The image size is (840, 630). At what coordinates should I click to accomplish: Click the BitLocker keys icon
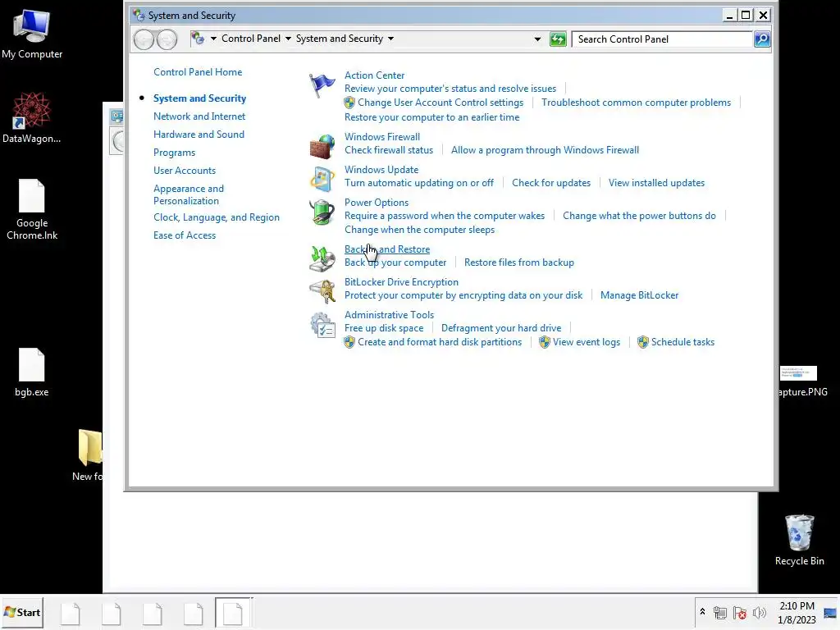322,291
